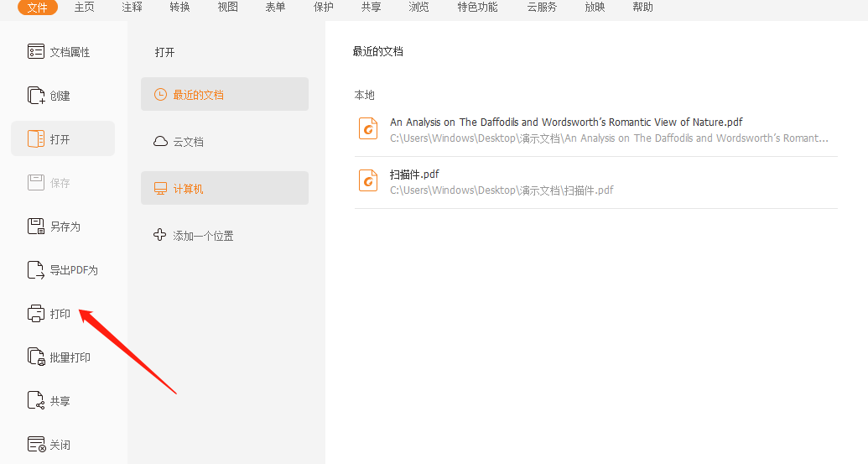Screen dimensions: 868x464
Task: Click the 导出PDF为 export icon
Action: [36, 270]
